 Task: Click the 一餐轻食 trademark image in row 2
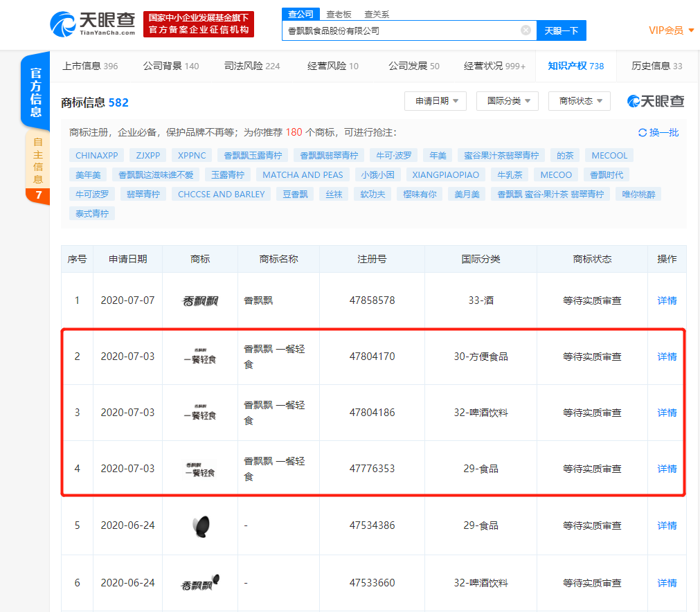(199, 357)
